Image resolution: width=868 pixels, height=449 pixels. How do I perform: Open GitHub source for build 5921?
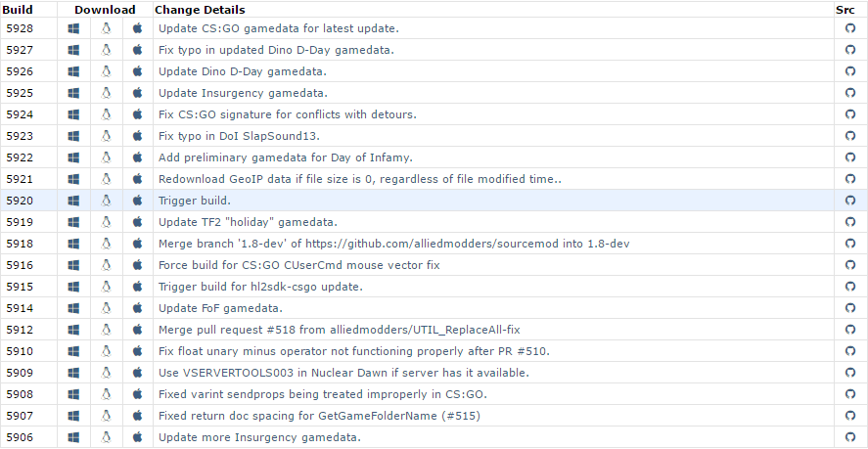click(x=849, y=179)
